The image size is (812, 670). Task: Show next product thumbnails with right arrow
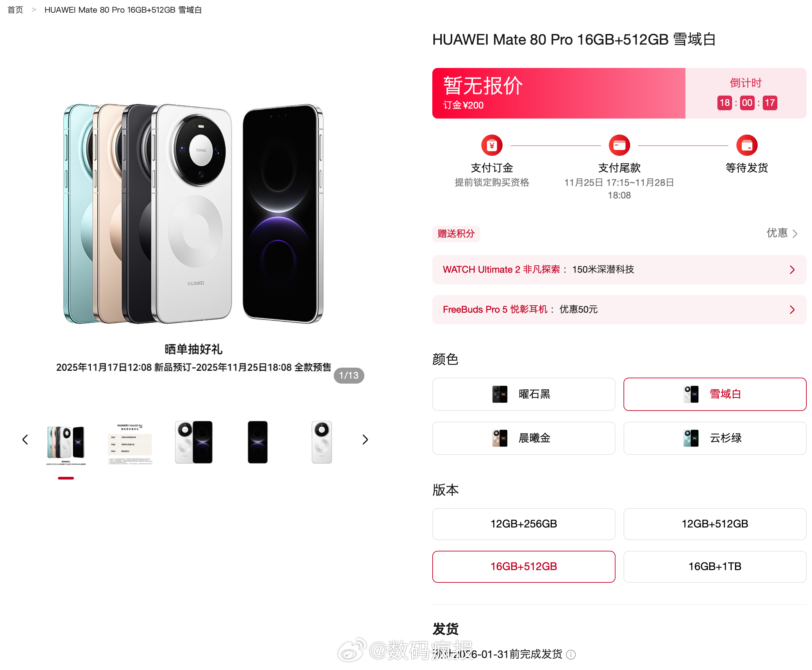click(365, 440)
